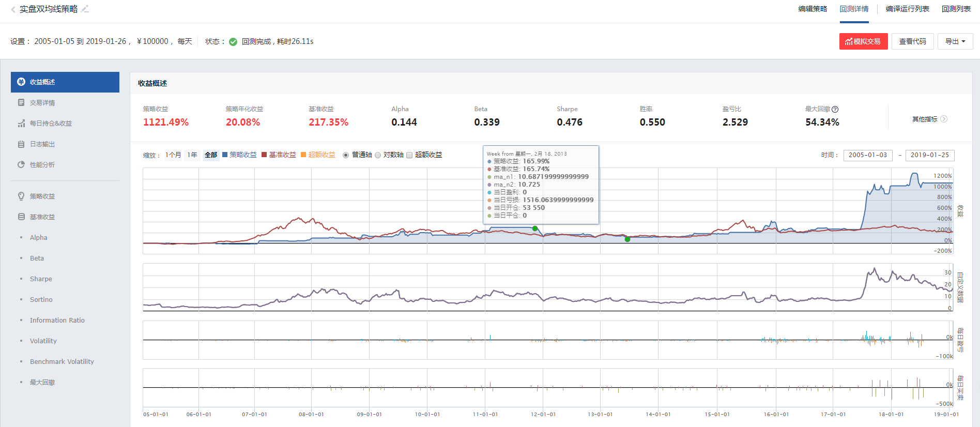
Task: Click the 收益概述 sidebar icon
Action: pos(21,82)
